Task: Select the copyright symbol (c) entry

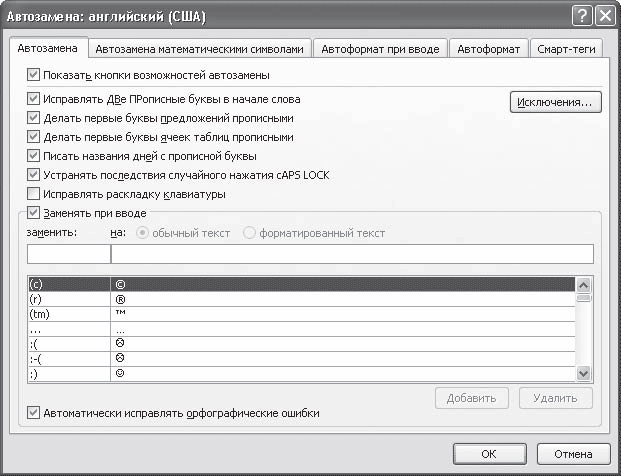Action: tap(302, 284)
